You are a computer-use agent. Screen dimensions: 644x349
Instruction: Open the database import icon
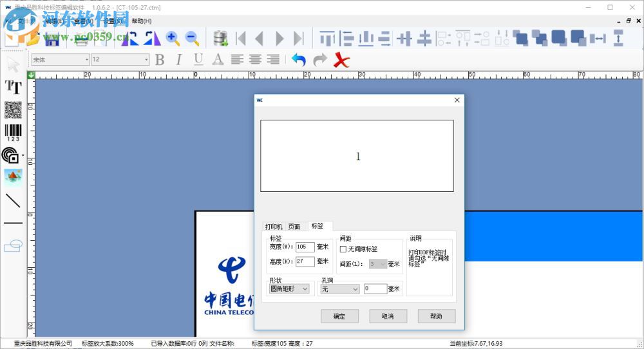tap(220, 38)
